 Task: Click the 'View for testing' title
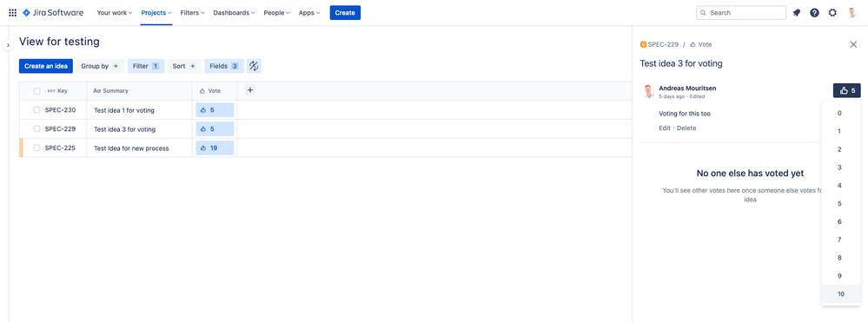(x=59, y=42)
